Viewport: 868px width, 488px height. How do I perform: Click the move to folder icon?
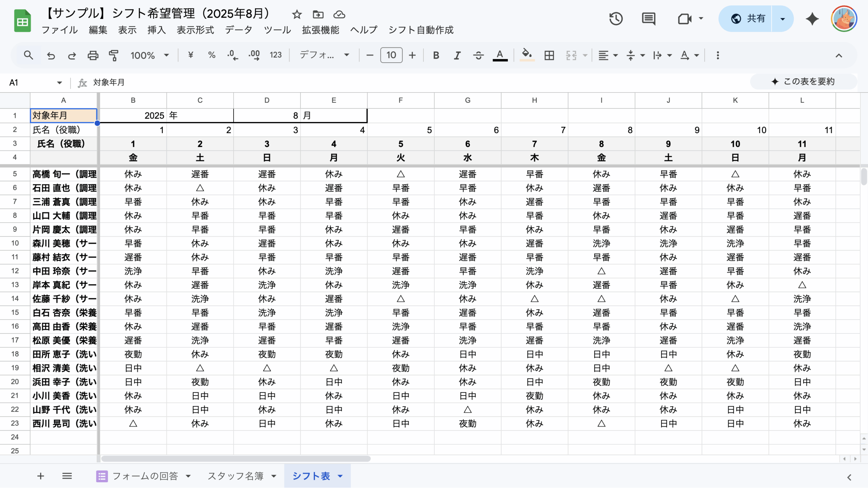pyautogui.click(x=318, y=15)
